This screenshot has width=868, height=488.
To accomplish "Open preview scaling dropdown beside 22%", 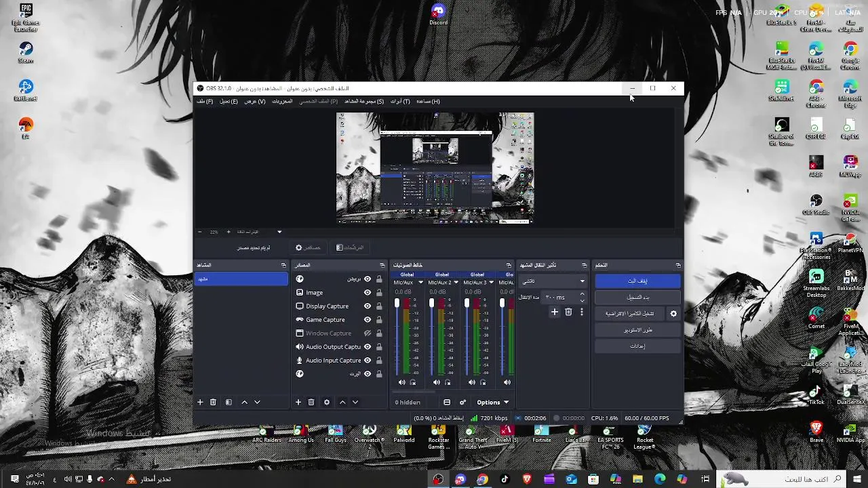I will [279, 232].
